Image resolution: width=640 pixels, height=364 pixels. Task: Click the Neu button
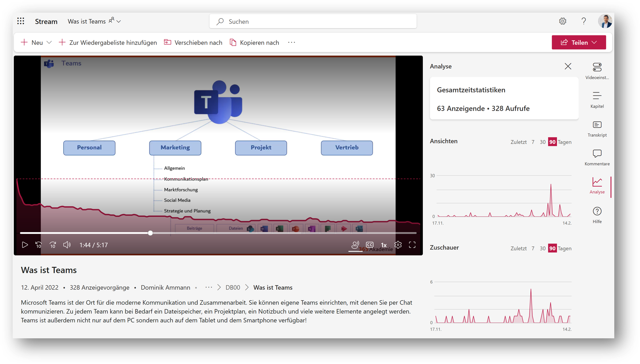click(x=32, y=42)
